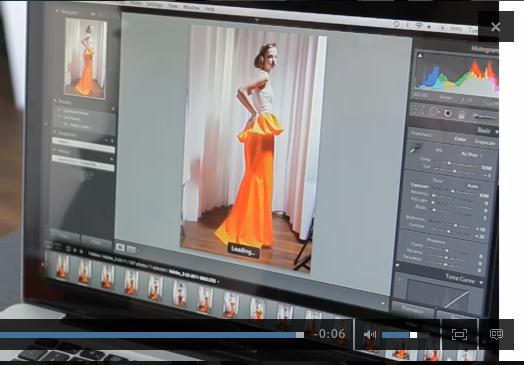
Task: Click the -0:06 remaining time display
Action: (x=329, y=334)
